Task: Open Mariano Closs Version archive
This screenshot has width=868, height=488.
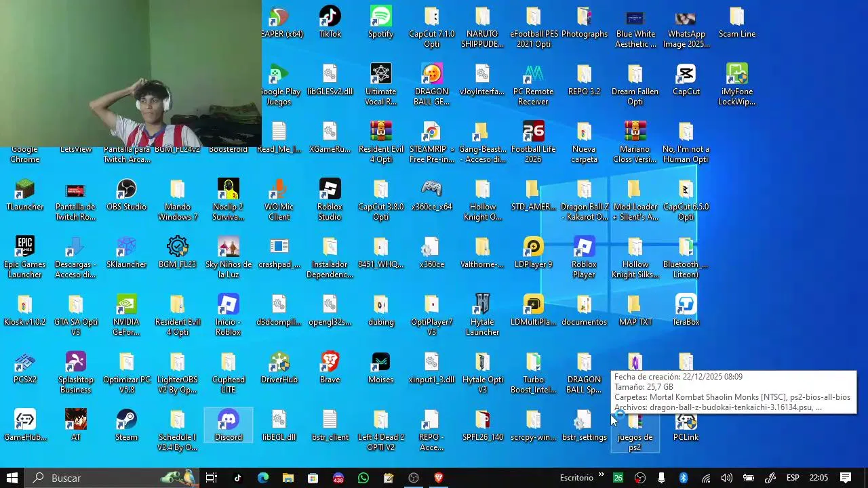Action: tap(635, 142)
